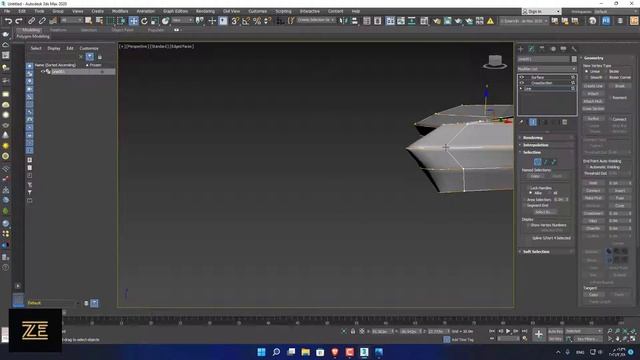The width and height of the screenshot is (640, 360).
Task: Open the Sign In dropdown
Action: click(541, 11)
